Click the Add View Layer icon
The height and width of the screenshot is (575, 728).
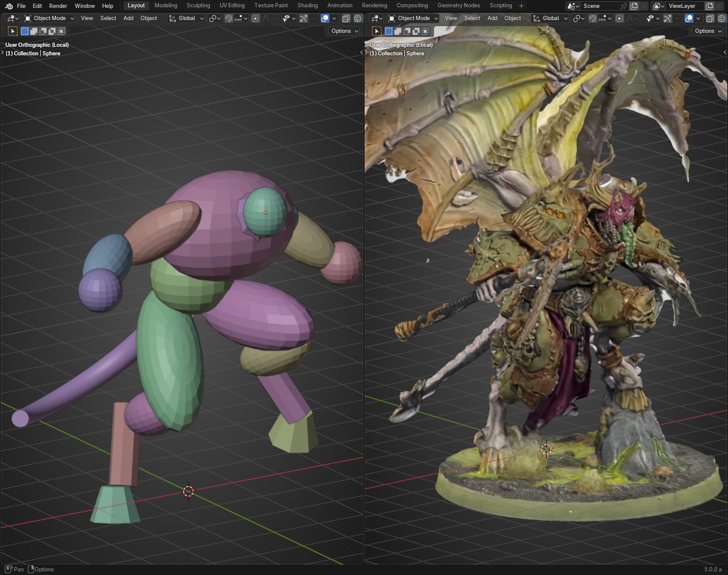click(709, 6)
